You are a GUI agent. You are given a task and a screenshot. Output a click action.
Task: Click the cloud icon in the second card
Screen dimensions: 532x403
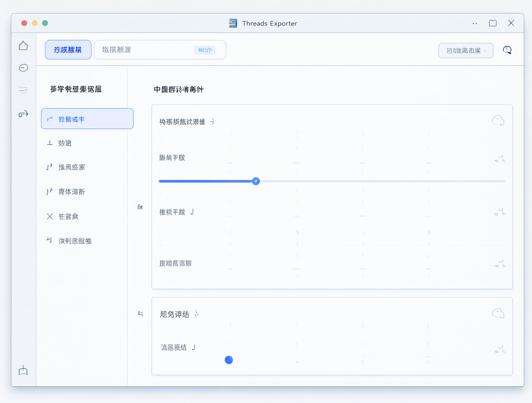pos(498,313)
